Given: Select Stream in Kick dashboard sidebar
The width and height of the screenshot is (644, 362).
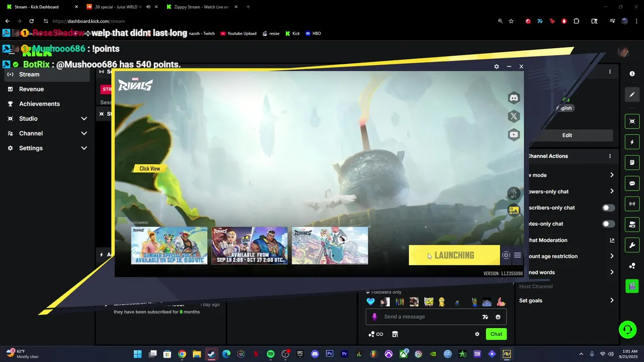Looking at the screenshot, I should pos(47,74).
